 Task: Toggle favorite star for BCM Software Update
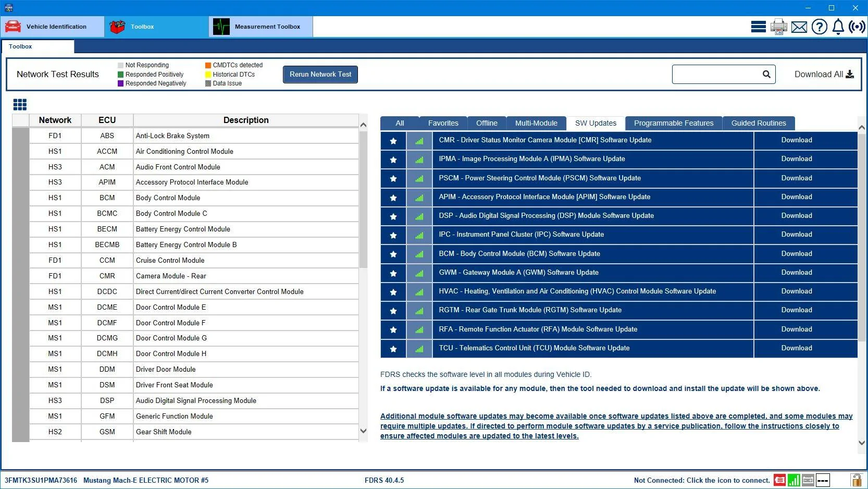click(x=393, y=254)
